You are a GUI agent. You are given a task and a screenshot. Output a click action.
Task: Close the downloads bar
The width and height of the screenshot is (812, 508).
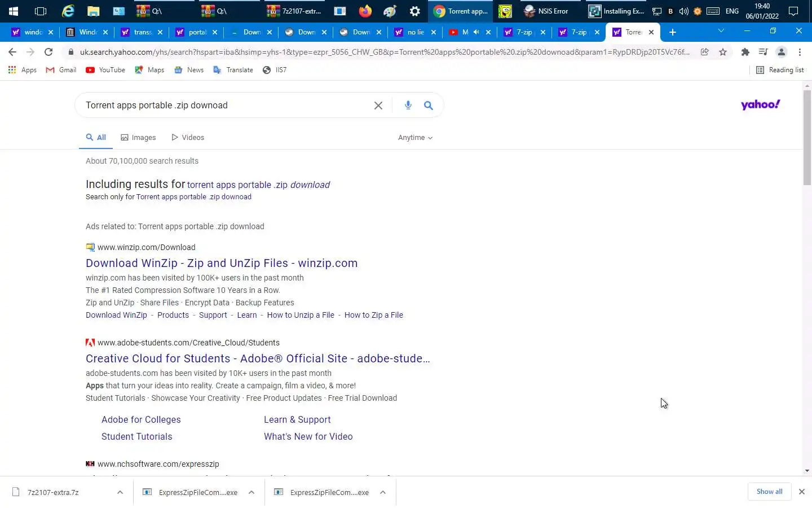[801, 492]
